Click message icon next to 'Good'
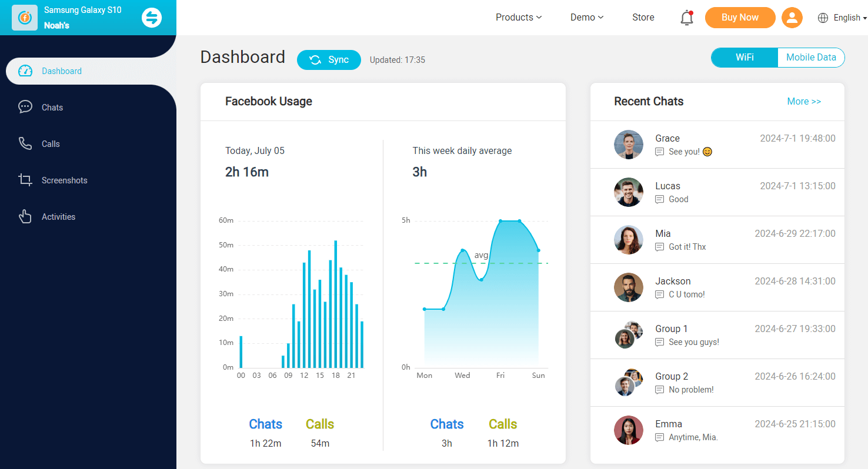Image resolution: width=868 pixels, height=469 pixels. tap(659, 199)
